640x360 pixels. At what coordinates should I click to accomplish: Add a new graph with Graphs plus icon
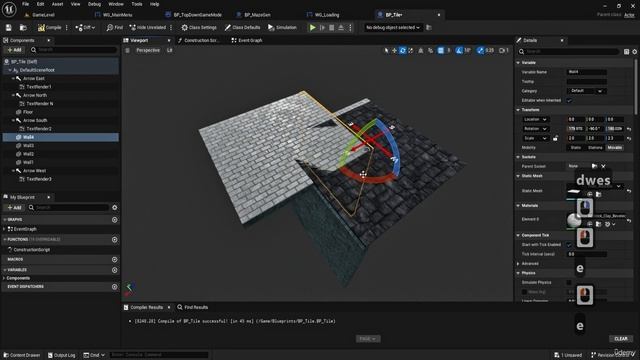[115, 220]
